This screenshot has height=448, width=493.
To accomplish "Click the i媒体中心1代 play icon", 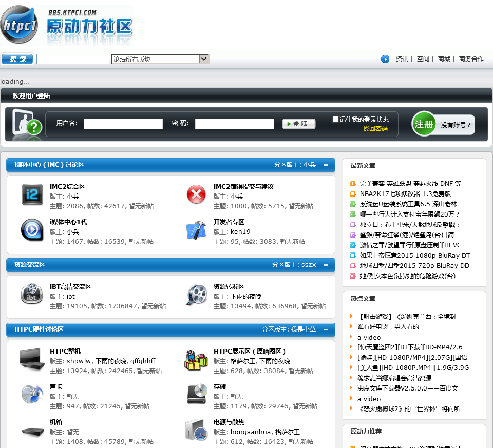I will [x=32, y=230].
